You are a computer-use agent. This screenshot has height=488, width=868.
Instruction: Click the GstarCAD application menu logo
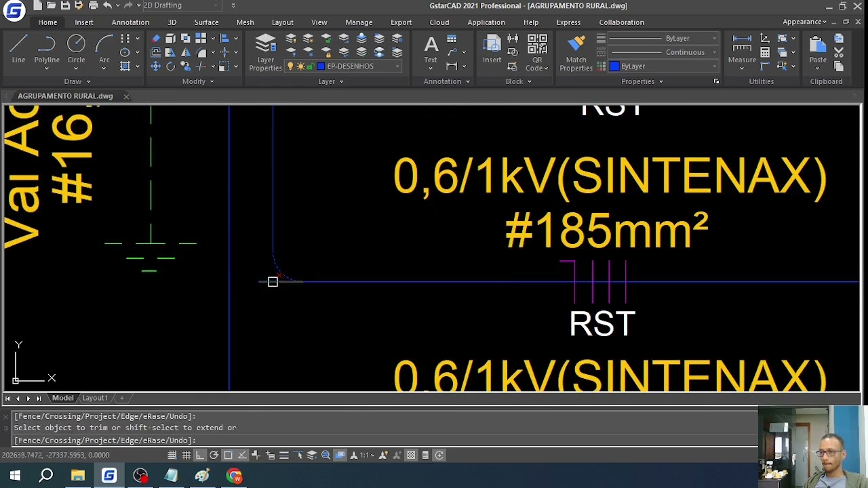tap(14, 10)
